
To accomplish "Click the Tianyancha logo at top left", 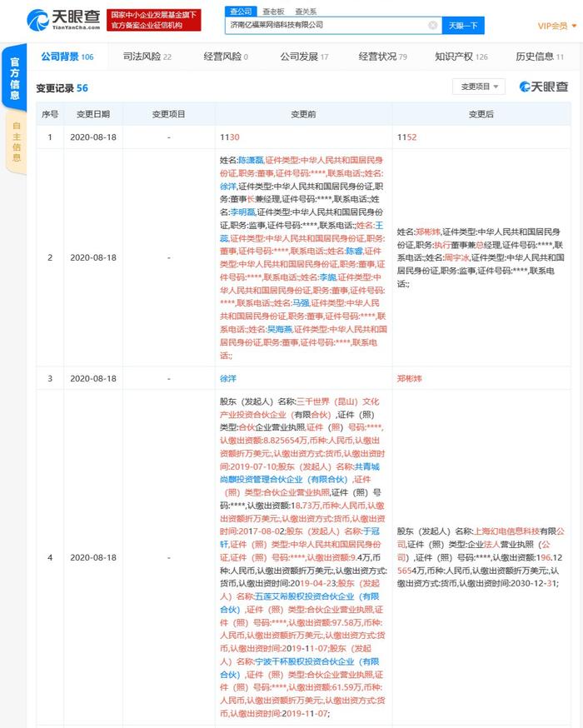I will click(x=63, y=20).
